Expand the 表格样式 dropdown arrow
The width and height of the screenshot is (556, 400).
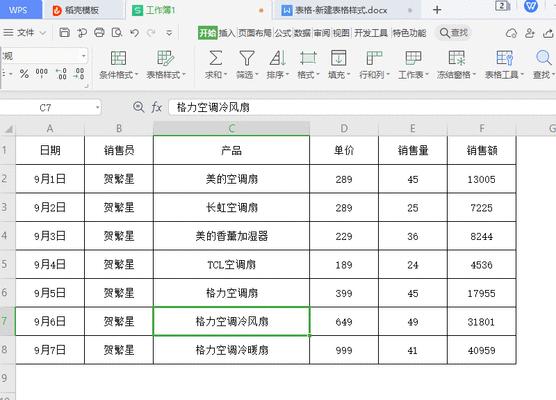pos(184,75)
